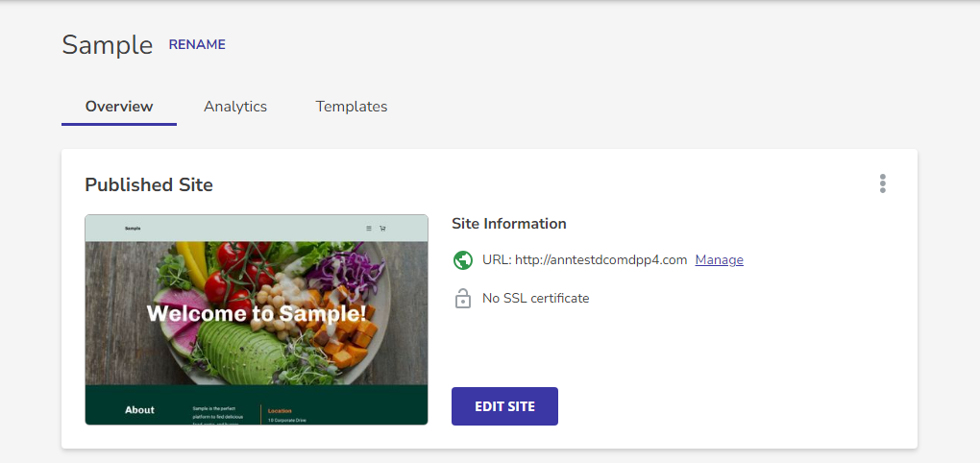Viewport: 980px width, 463px height.
Task: Open the Analytics tab
Action: [235, 107]
